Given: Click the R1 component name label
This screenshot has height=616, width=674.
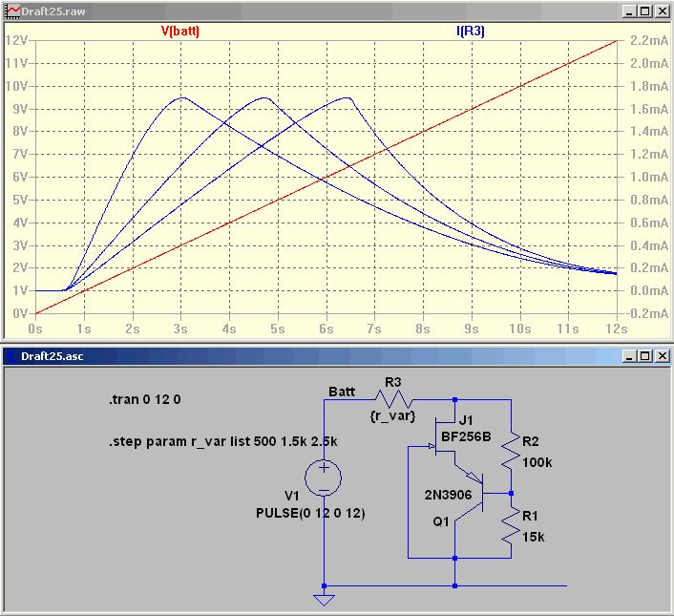Looking at the screenshot, I should point(530,516).
